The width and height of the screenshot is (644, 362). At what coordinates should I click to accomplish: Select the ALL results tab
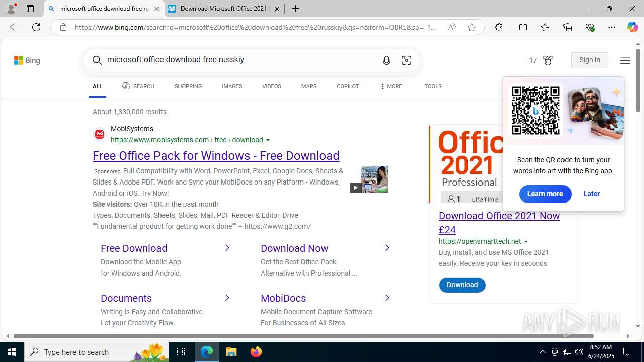tap(97, 86)
